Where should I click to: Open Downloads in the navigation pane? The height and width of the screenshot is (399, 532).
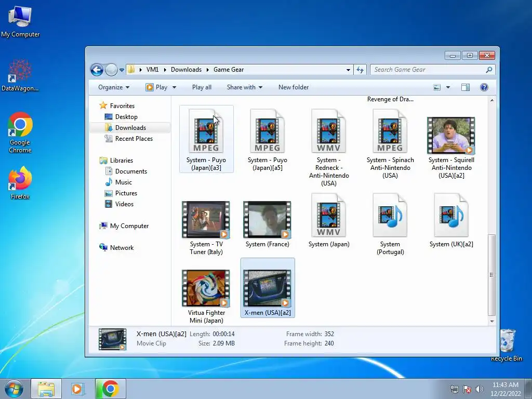coord(126,128)
